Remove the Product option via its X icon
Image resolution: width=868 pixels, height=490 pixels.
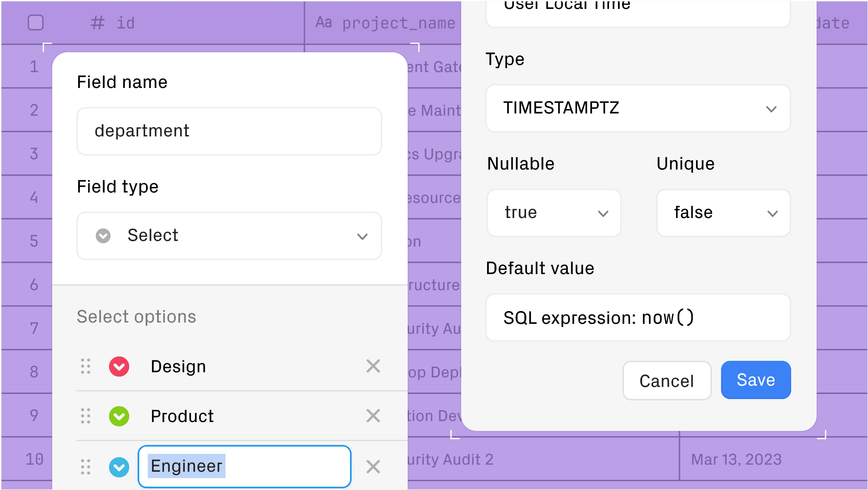373,416
